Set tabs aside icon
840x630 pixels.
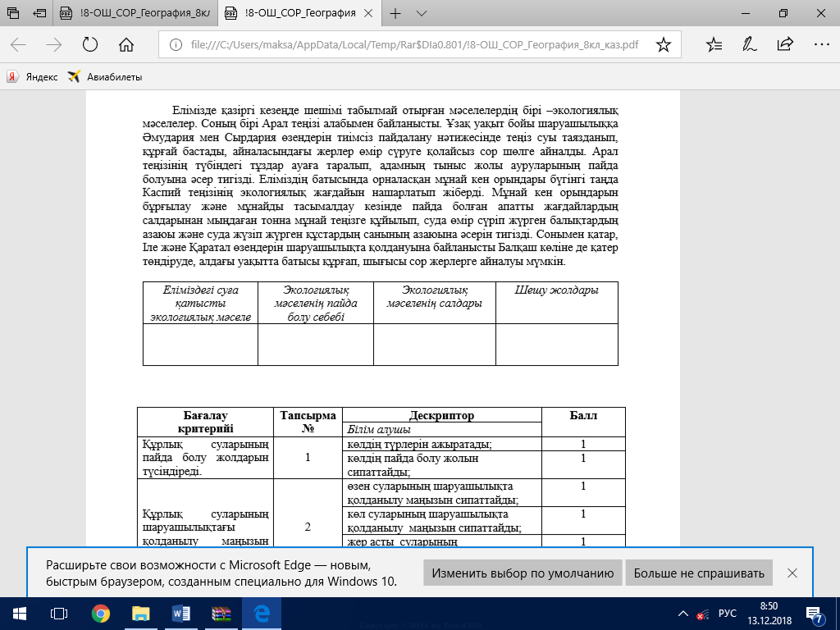39,13
